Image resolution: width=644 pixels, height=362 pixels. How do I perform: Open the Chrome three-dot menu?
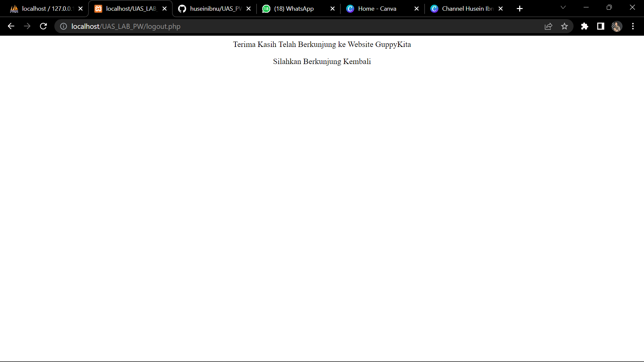coord(633,26)
